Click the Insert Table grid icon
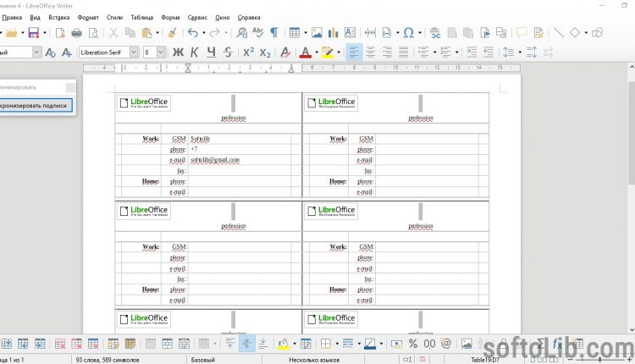This screenshot has height=364, width=635. (x=295, y=33)
